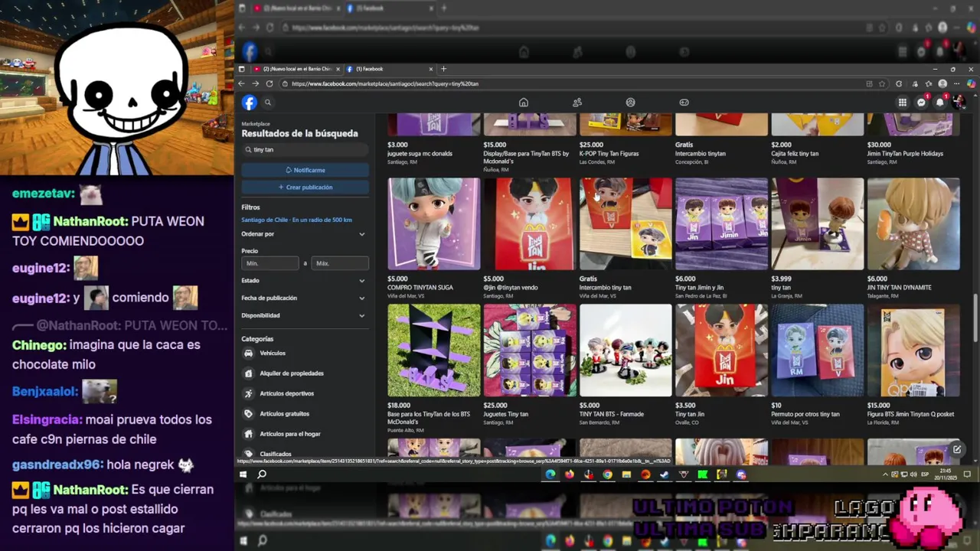Show hidden system tray icons chevron
This screenshot has width=980, height=551.
pos(885,474)
